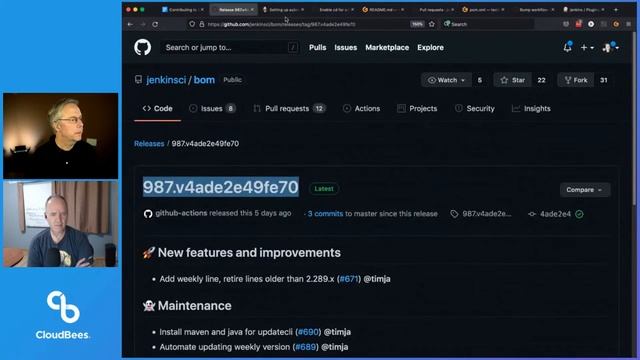This screenshot has width=640, height=360.
Task: Click the green commit status checkmark
Action: point(580,214)
